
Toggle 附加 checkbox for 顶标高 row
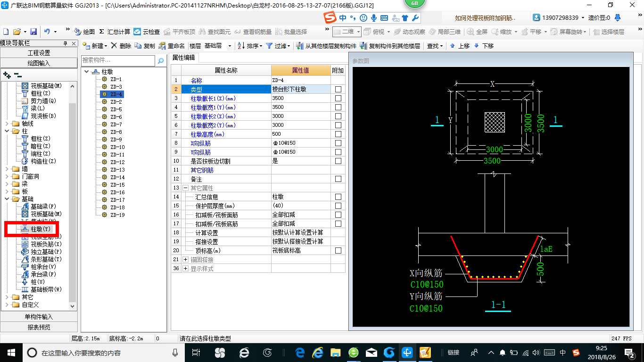(338, 250)
